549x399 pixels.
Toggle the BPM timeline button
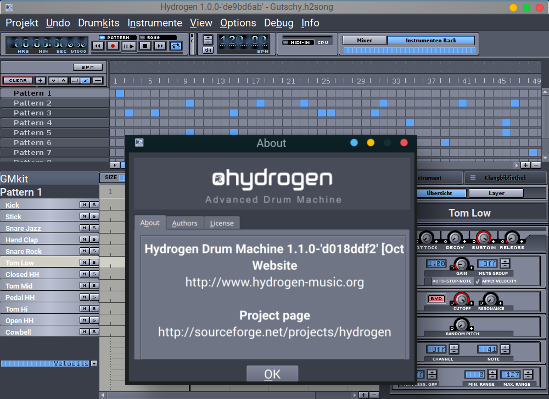tap(88, 67)
